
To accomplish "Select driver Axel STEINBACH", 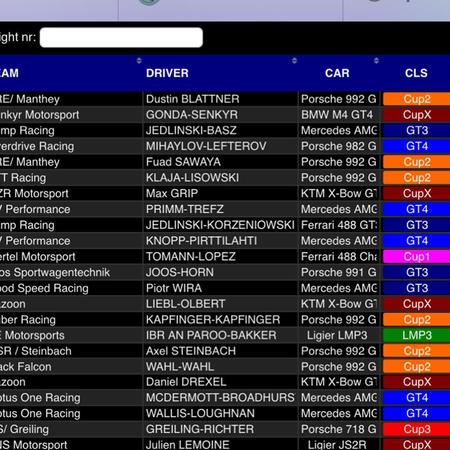I will [191, 351].
